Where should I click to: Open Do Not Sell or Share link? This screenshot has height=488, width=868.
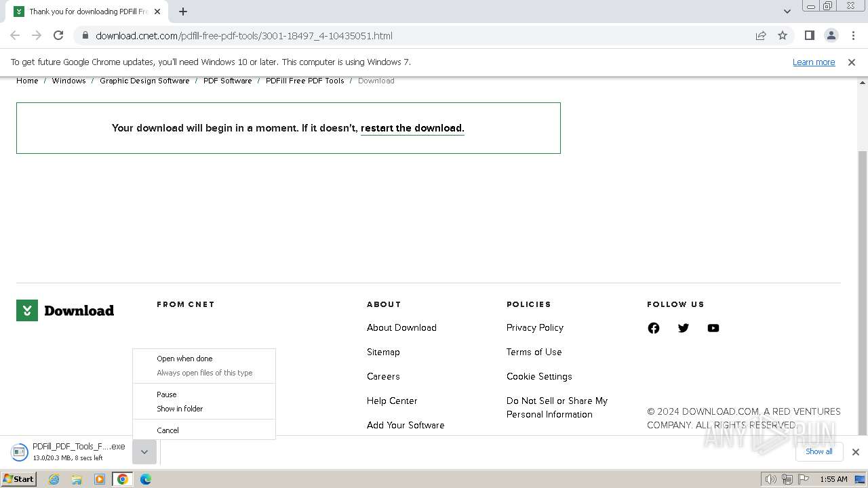(x=557, y=407)
